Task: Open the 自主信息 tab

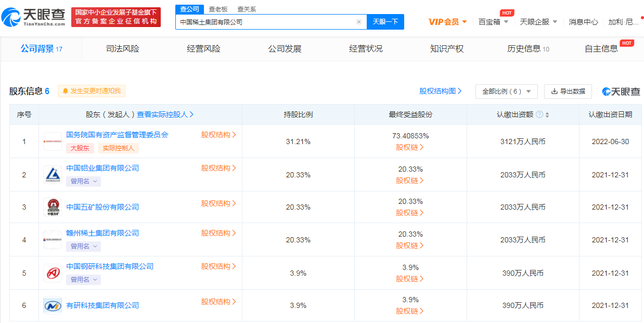Action: coord(601,49)
